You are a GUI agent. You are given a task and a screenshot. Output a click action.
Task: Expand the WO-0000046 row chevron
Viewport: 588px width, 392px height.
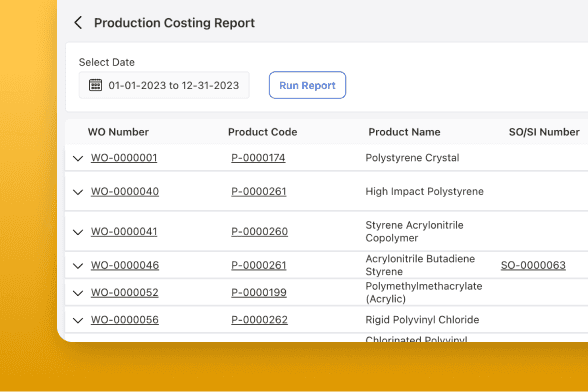(x=78, y=266)
